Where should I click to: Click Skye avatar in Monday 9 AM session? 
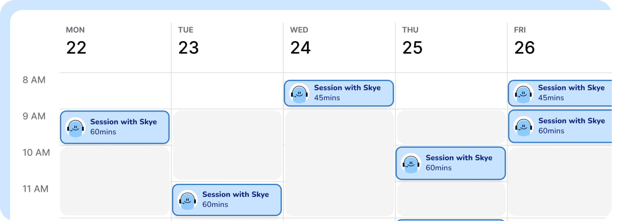(x=75, y=127)
